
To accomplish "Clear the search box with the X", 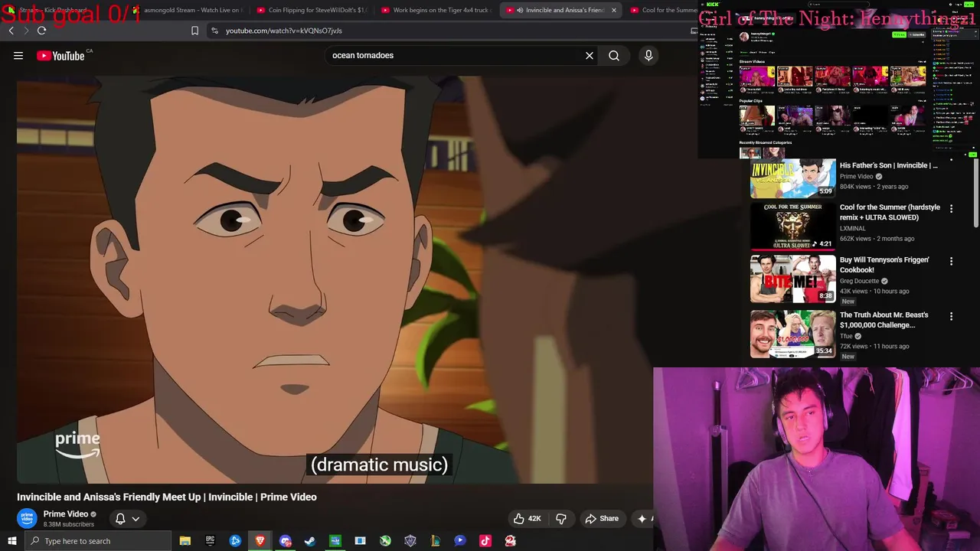I will click(x=590, y=55).
